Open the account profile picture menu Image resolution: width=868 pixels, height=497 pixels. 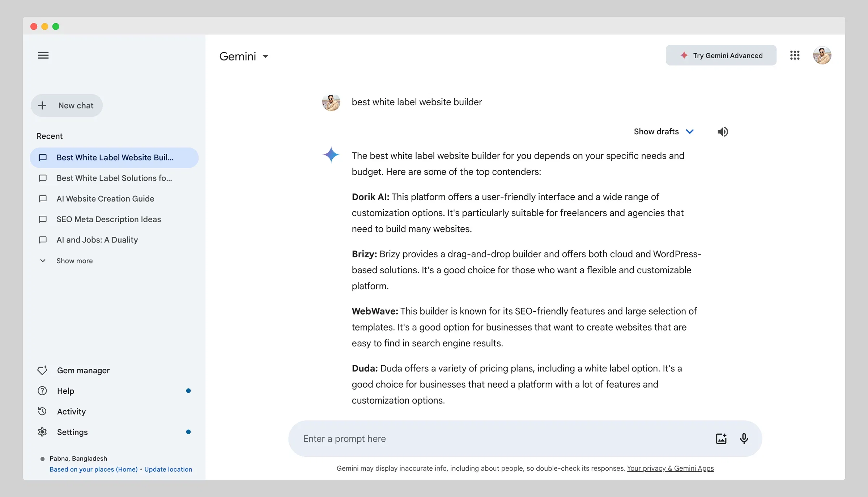[822, 55]
